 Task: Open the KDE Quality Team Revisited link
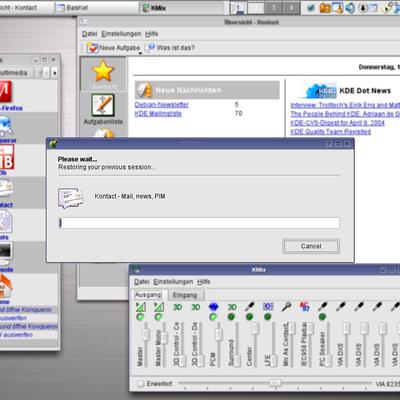click(x=330, y=132)
